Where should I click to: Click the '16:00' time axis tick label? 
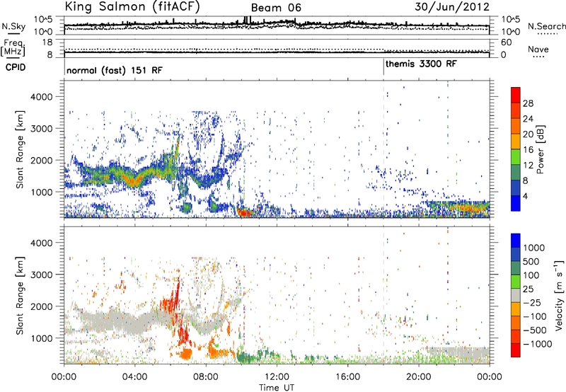click(347, 377)
